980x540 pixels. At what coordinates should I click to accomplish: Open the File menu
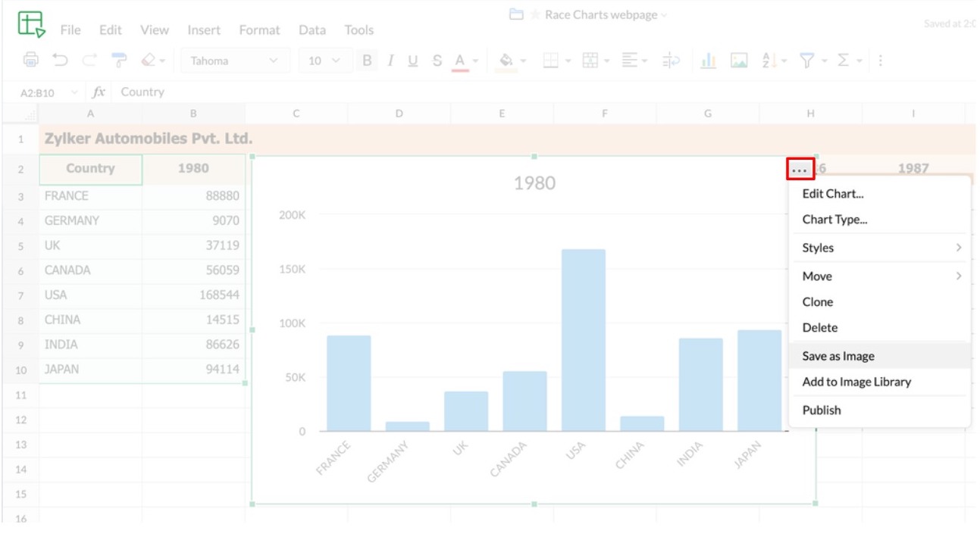point(70,30)
